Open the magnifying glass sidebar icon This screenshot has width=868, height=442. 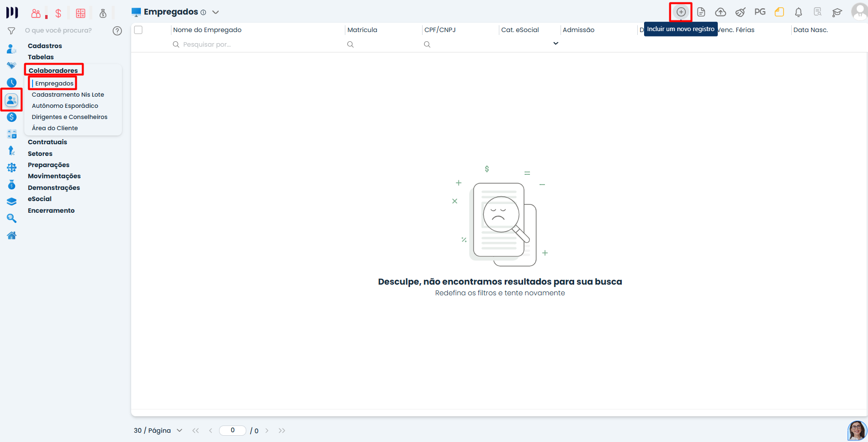point(12,219)
